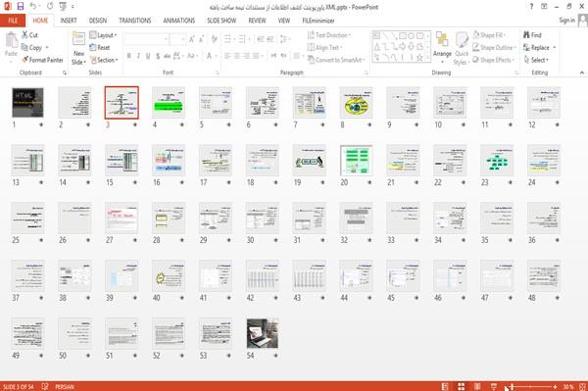Click Align Left paragraph icon
This screenshot has height=391, width=588.
point(227,56)
